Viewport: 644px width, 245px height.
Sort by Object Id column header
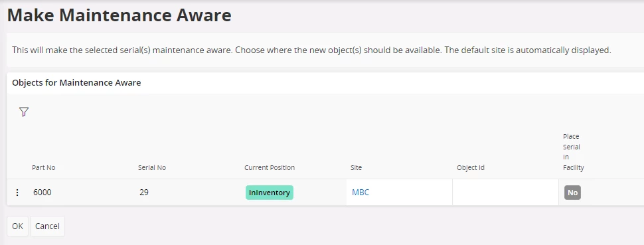click(x=471, y=168)
